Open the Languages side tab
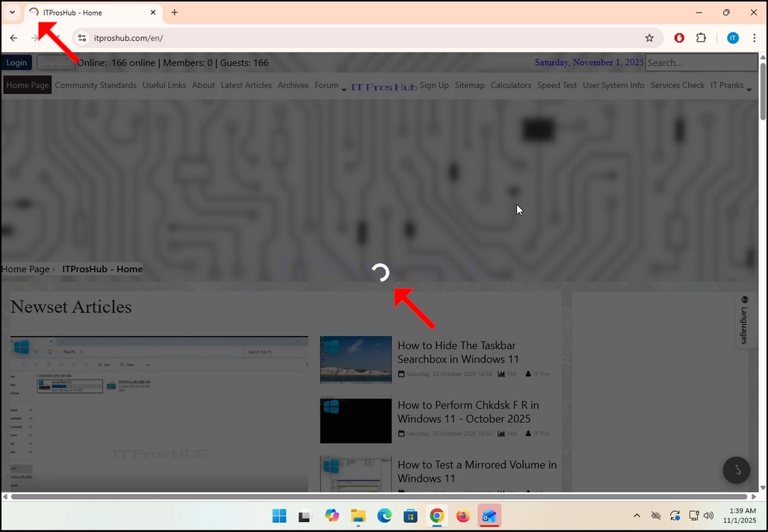The width and height of the screenshot is (768, 532). pyautogui.click(x=744, y=321)
